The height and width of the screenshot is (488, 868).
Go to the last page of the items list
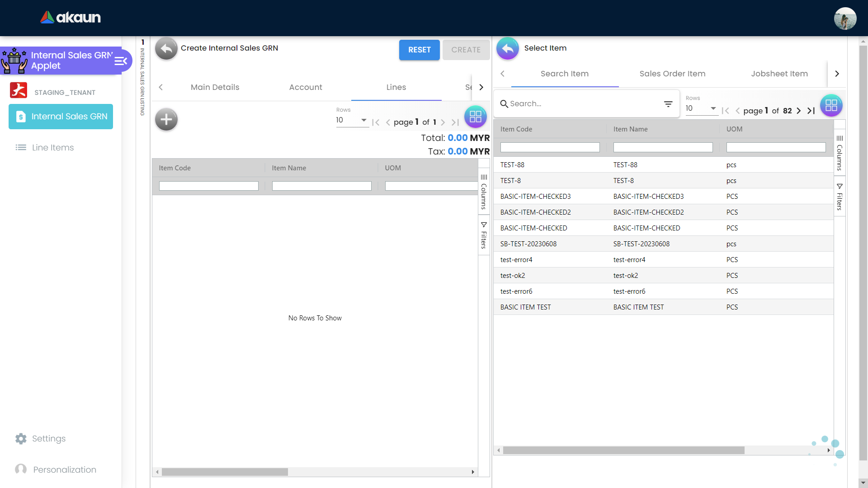811,111
